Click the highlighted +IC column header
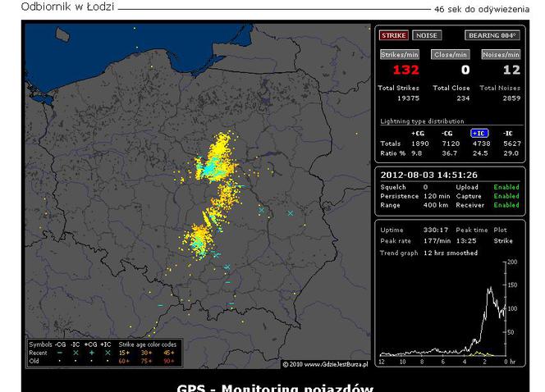This screenshot has height=392, width=545. (479, 134)
